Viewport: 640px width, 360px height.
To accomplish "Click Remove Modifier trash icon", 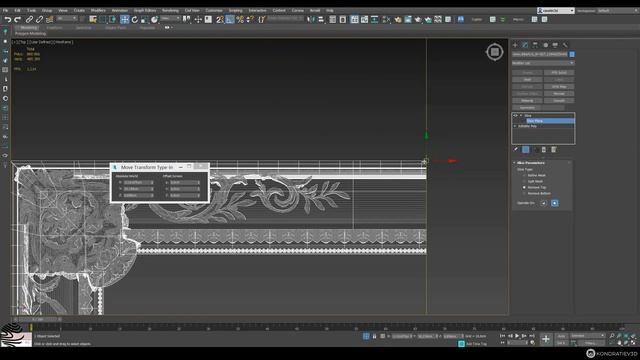I will [x=544, y=150].
